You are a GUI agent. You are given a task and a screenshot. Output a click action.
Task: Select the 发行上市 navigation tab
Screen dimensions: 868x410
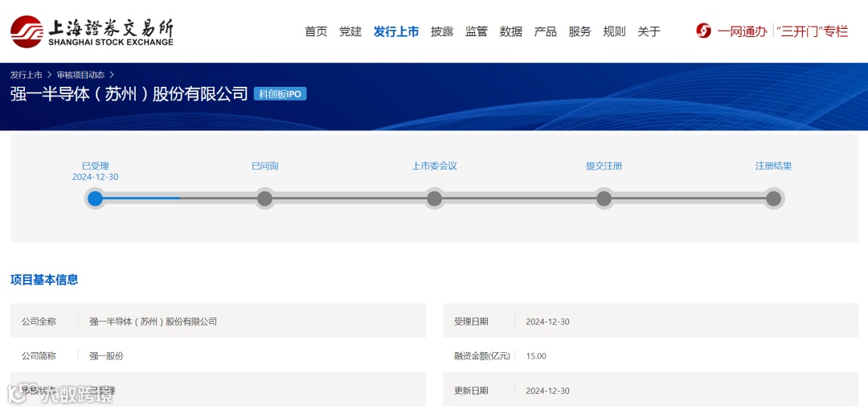click(396, 31)
